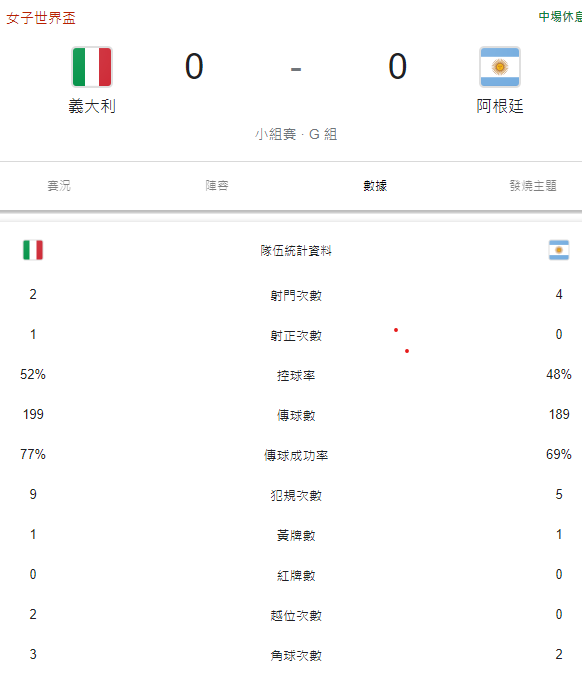This screenshot has width=582, height=694.
Task: Click the 角球次數 stat label
Action: [x=296, y=655]
